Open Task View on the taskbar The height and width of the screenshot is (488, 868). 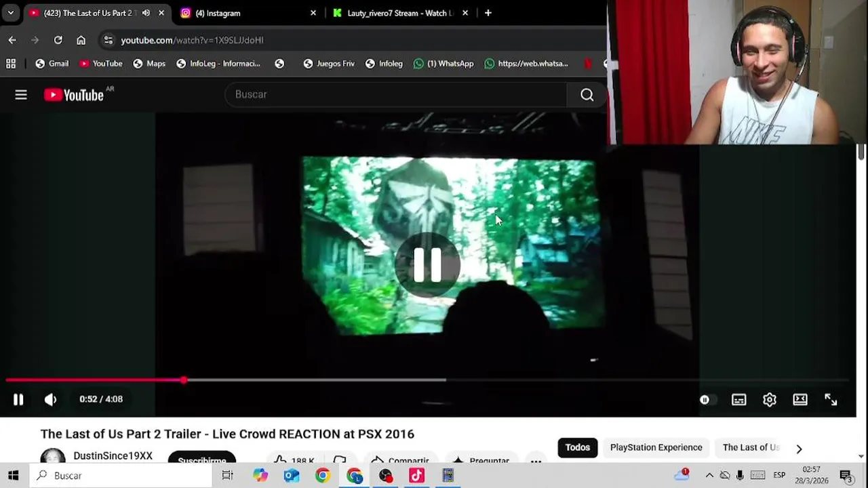(228, 476)
